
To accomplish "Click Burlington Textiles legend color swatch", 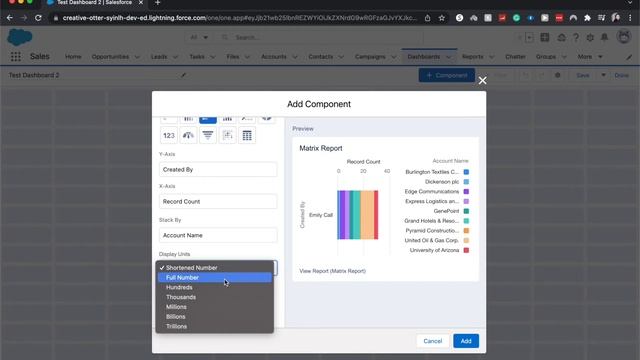I will click(x=466, y=172).
